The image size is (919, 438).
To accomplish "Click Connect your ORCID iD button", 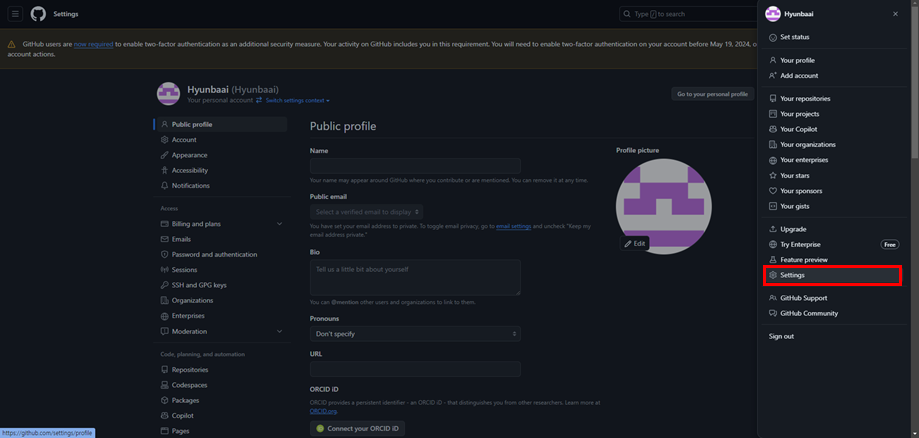I will (x=358, y=429).
